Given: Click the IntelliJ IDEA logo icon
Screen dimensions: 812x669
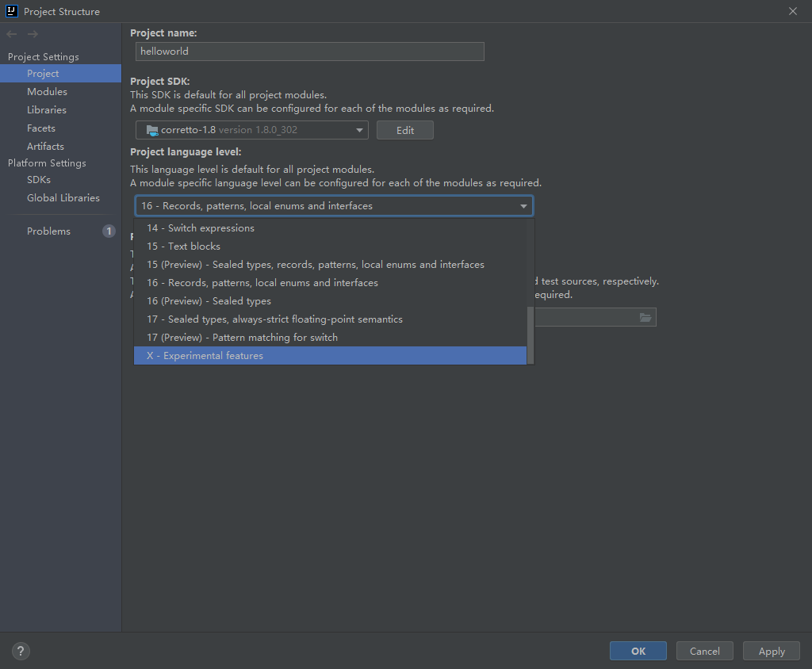Looking at the screenshot, I should (11, 12).
